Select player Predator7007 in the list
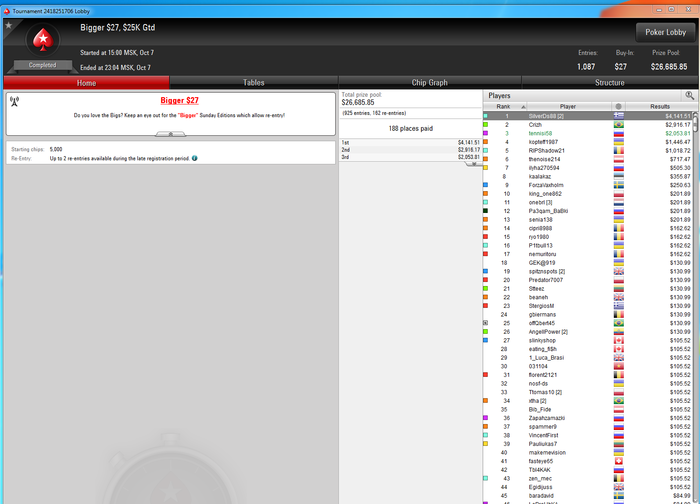Image resolution: width=700 pixels, height=504 pixels. click(x=588, y=280)
